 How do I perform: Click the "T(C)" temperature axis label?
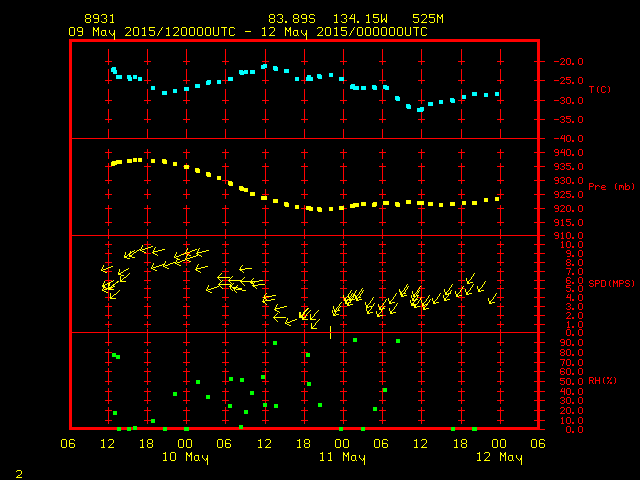click(600, 89)
